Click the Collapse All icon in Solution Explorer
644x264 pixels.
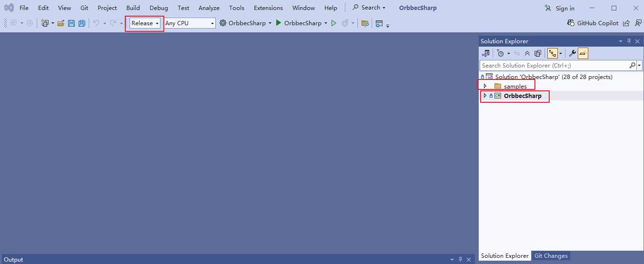coord(527,53)
